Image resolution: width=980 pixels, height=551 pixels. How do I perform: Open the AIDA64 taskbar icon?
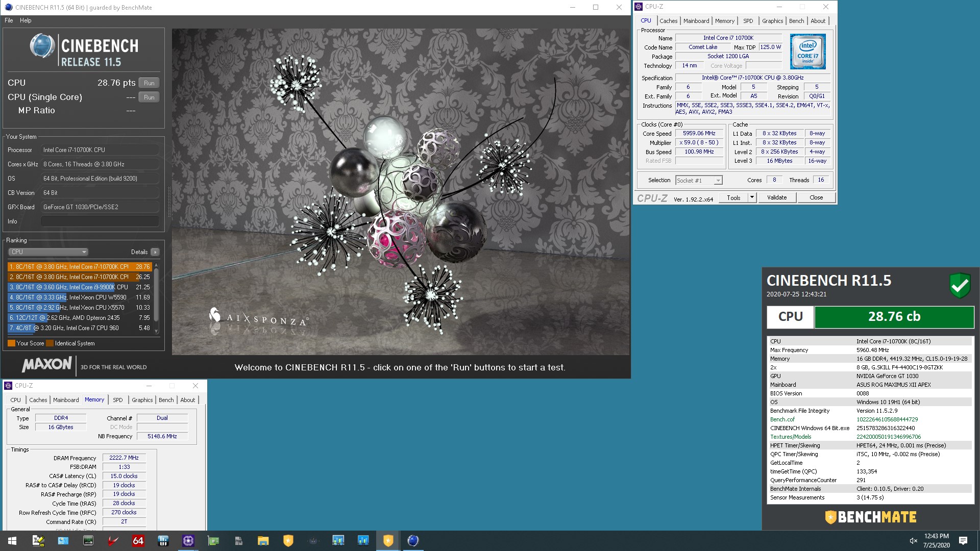coord(138,541)
